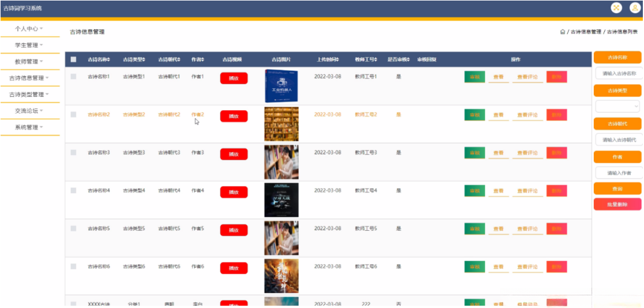Expand the 交流论坛 sidebar menu
Image resolution: width=644 pixels, height=308 pixels.
tap(29, 111)
